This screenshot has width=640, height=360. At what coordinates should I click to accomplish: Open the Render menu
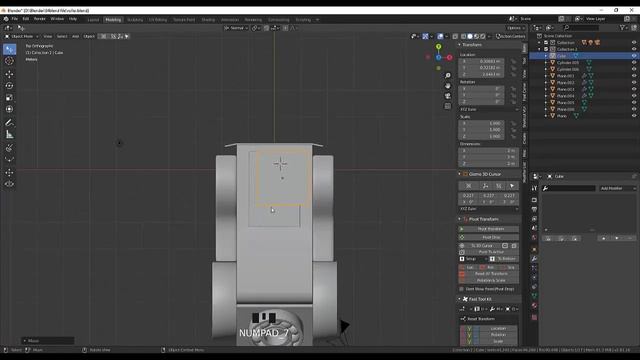(40, 19)
